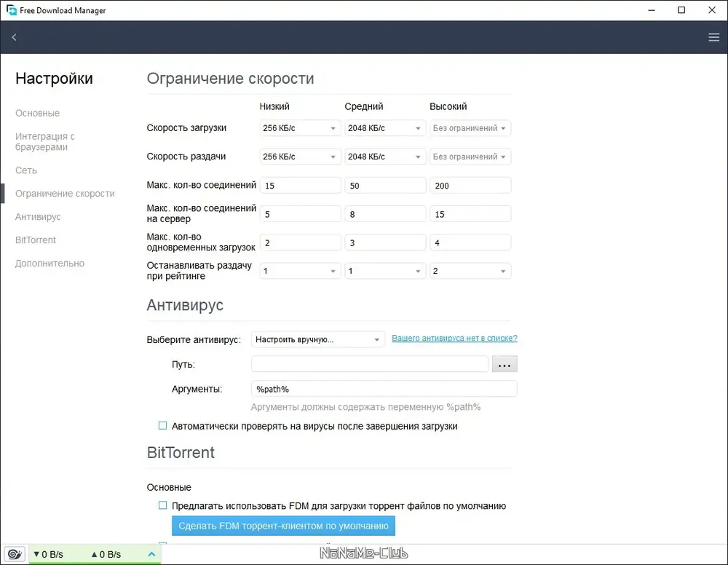Toggle snail mode icon in status bar
Image resolution: width=728 pixels, height=565 pixels.
[x=15, y=554]
